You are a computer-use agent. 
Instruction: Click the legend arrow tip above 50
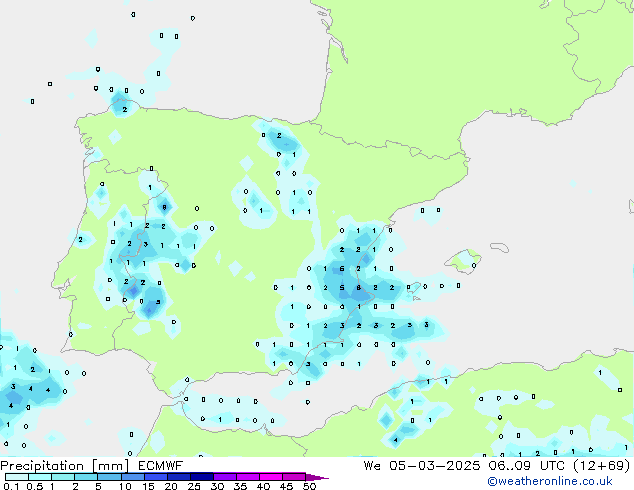[x=317, y=477]
